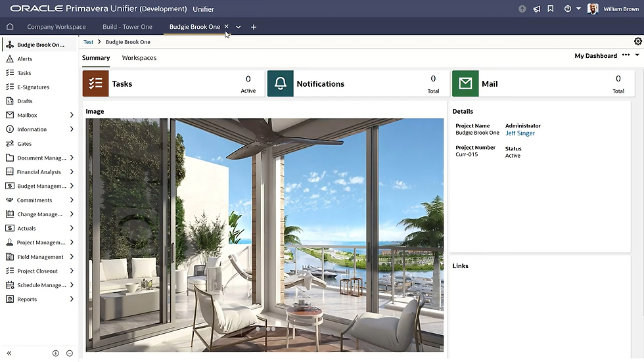Open Alerts in the sidebar

25,58
